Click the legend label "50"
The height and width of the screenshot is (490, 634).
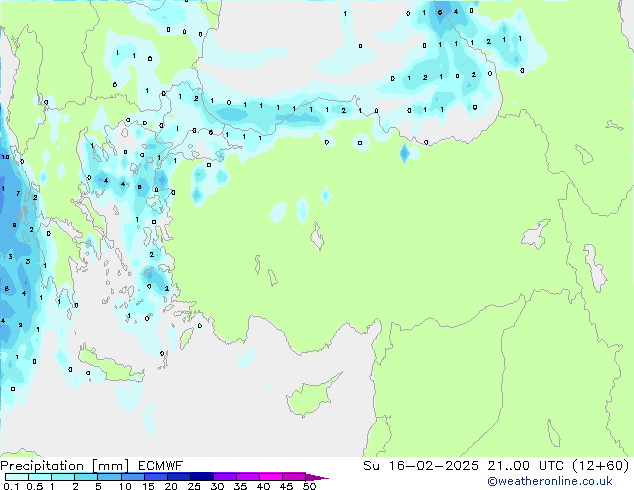pos(309,486)
